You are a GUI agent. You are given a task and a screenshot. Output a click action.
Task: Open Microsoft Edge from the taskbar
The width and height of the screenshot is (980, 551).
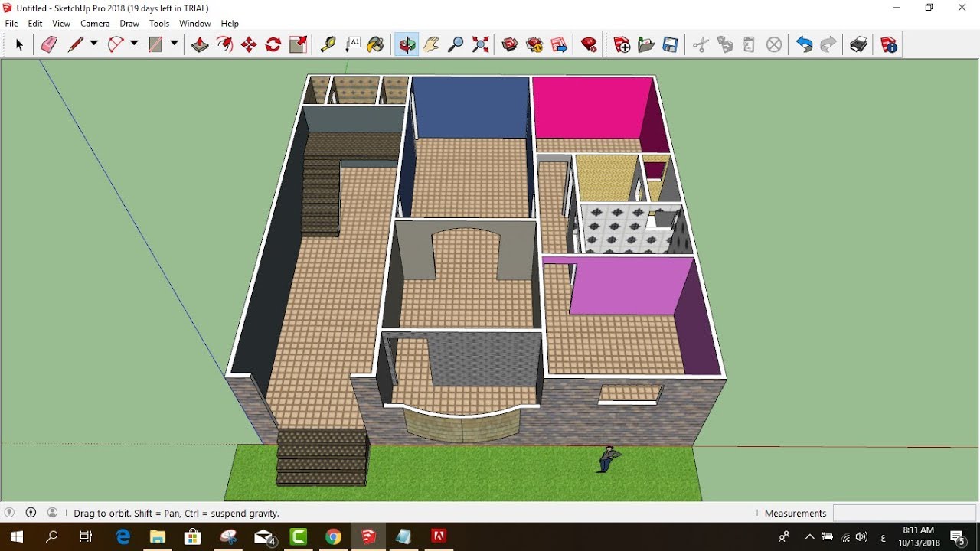coord(122,536)
